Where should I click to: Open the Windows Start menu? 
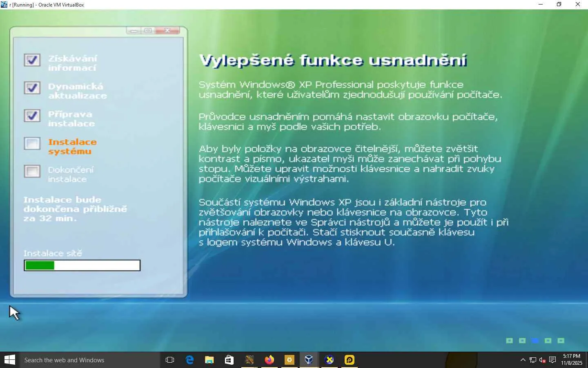(x=9, y=360)
